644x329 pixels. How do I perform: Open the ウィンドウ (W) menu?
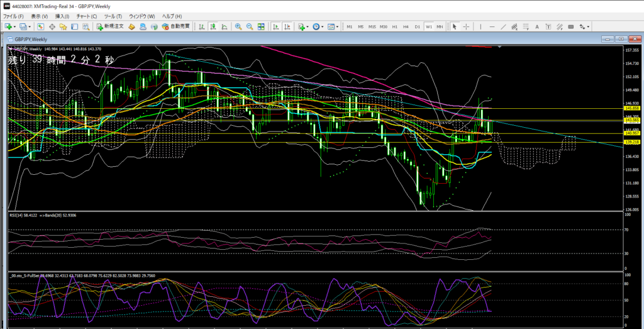142,16
